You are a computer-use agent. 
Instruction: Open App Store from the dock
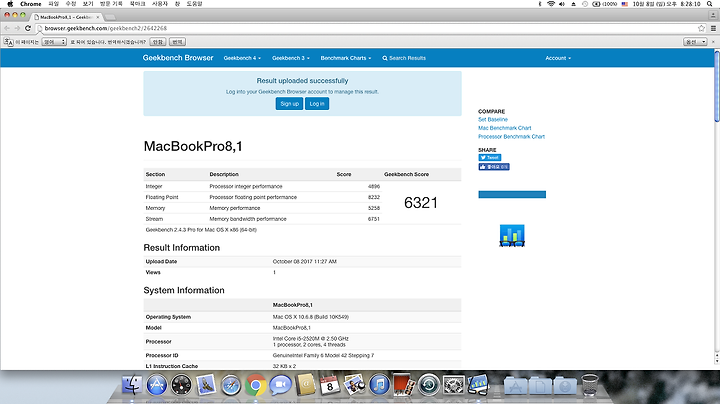(157, 385)
